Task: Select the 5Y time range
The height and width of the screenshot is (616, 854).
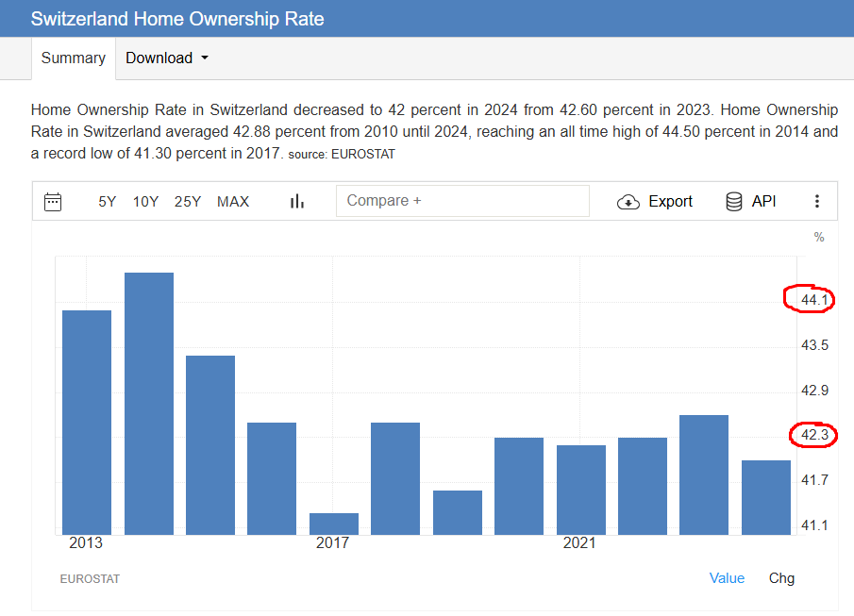Action: click(x=108, y=202)
